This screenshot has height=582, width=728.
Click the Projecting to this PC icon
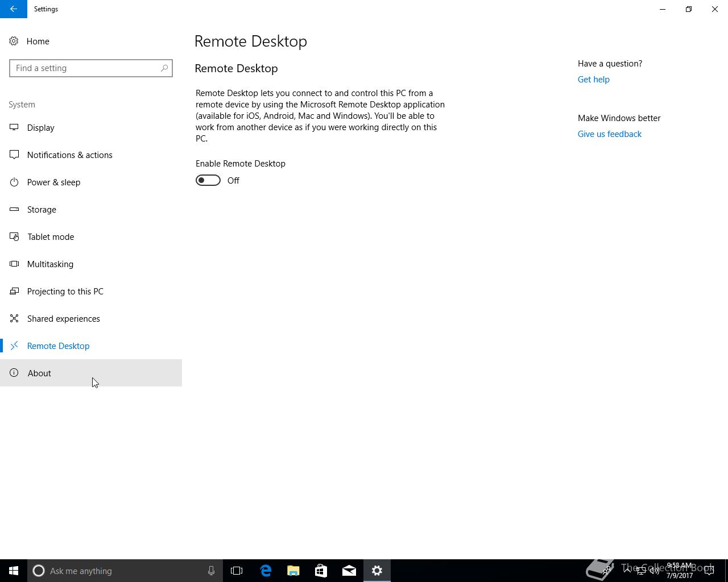pos(14,291)
